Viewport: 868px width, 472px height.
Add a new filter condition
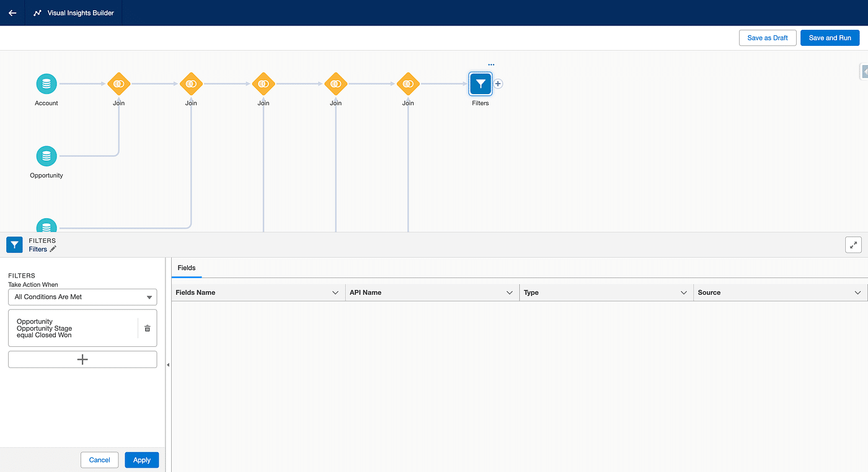pos(82,359)
